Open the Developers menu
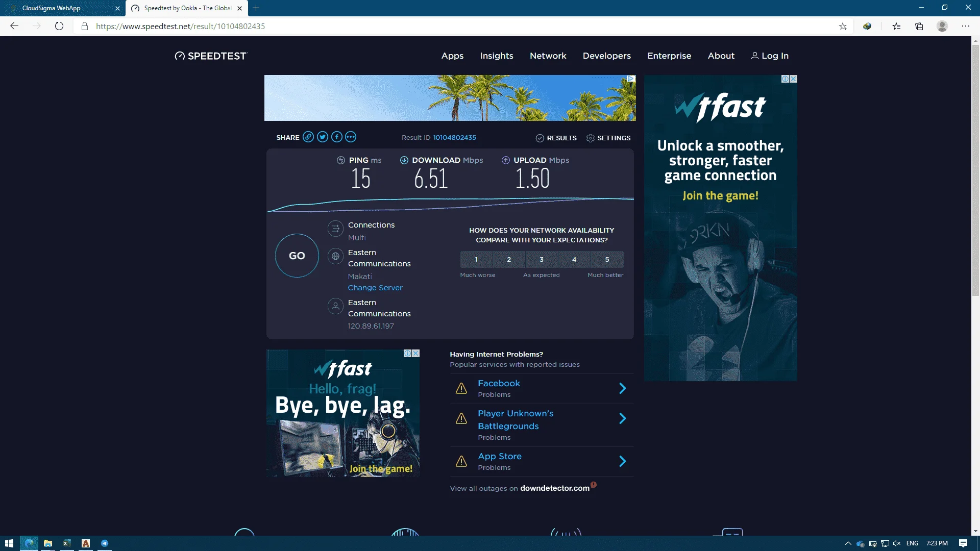The width and height of the screenshot is (980, 551). click(x=607, y=56)
